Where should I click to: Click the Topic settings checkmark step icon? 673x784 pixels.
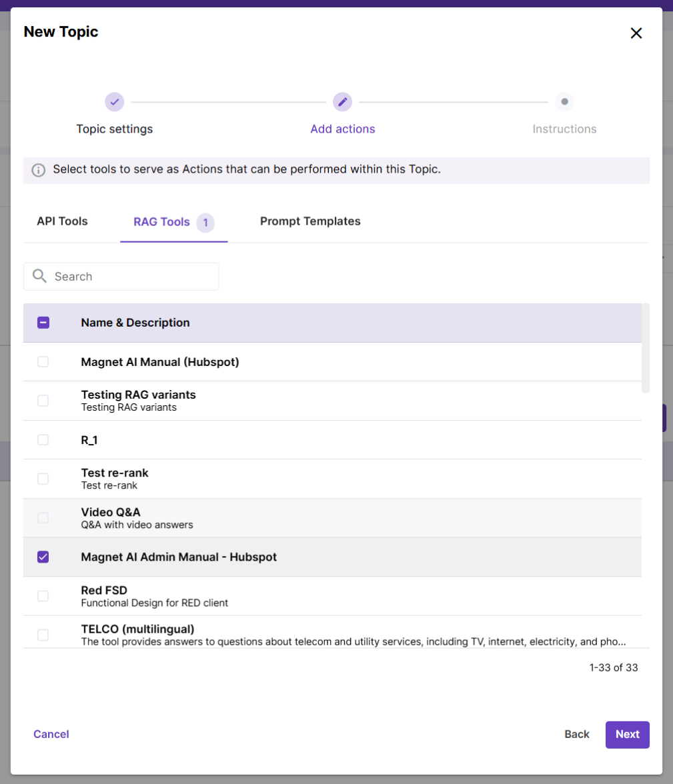pos(115,102)
